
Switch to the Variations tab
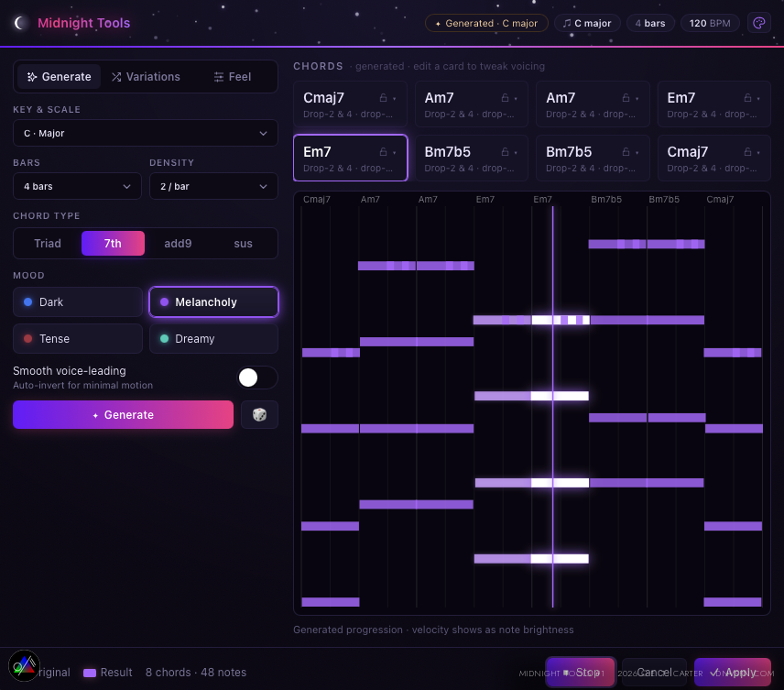[146, 77]
